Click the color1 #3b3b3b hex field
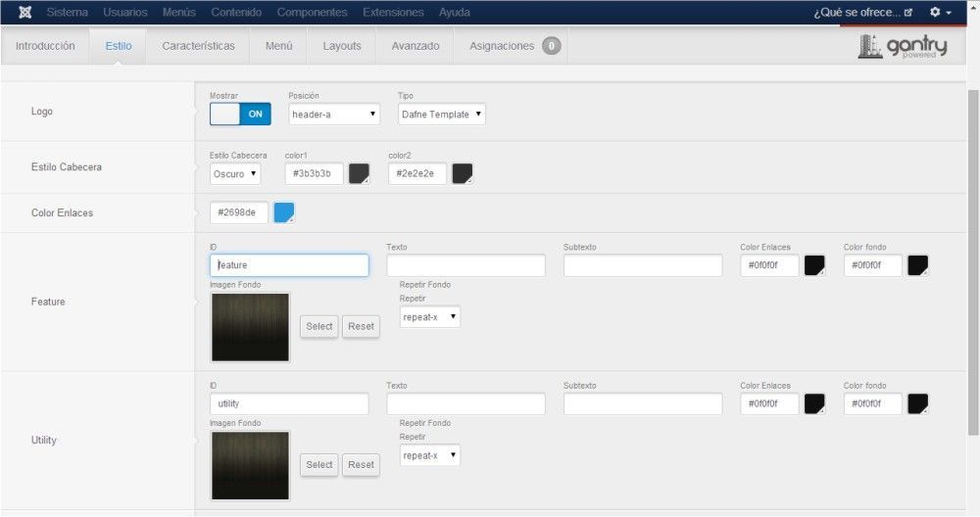 314,173
